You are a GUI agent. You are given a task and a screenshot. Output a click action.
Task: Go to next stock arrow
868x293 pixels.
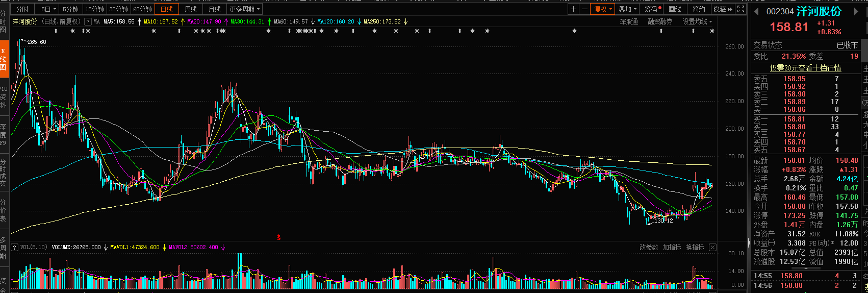pyautogui.click(x=856, y=11)
